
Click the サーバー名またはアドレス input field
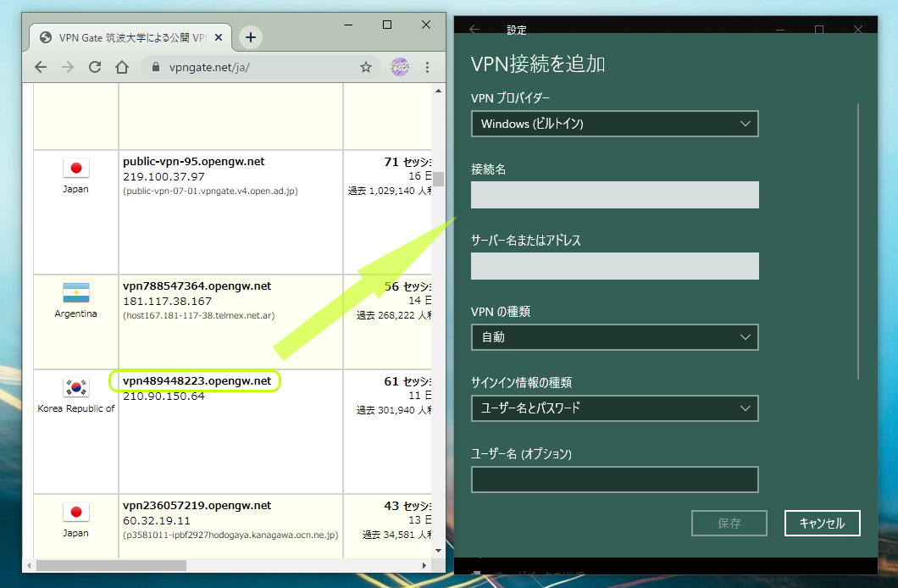coord(614,266)
